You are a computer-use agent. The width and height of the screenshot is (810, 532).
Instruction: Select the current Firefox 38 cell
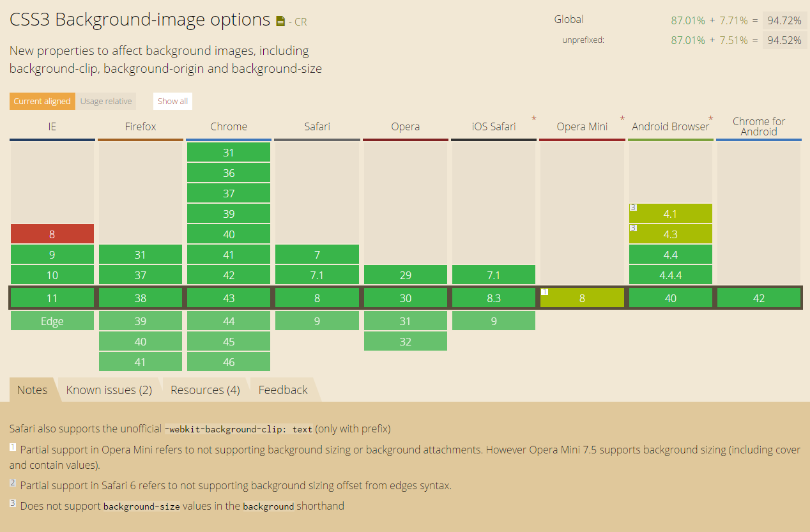tap(141, 298)
